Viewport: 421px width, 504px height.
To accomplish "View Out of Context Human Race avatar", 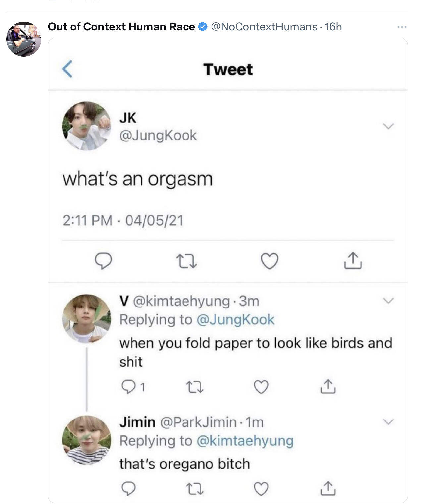I will [24, 39].
